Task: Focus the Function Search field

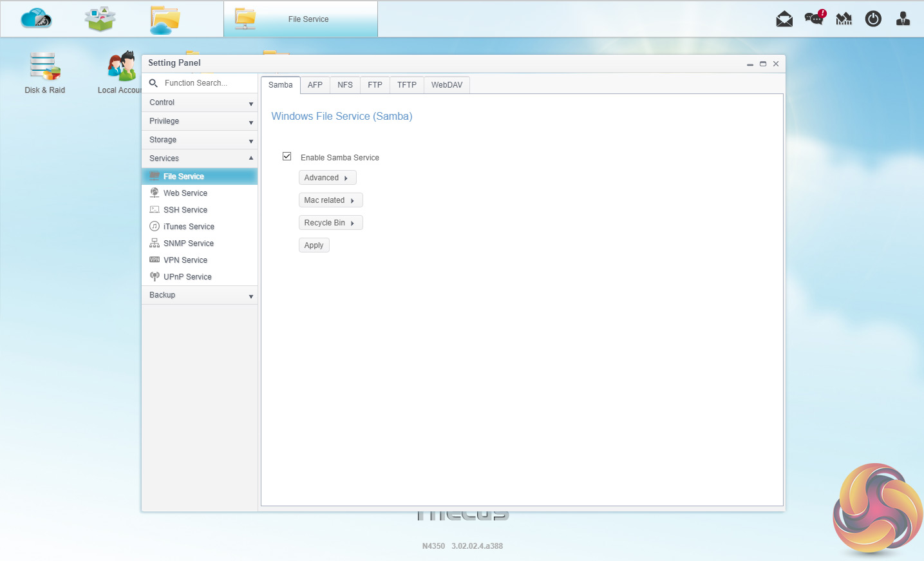Action: click(207, 83)
